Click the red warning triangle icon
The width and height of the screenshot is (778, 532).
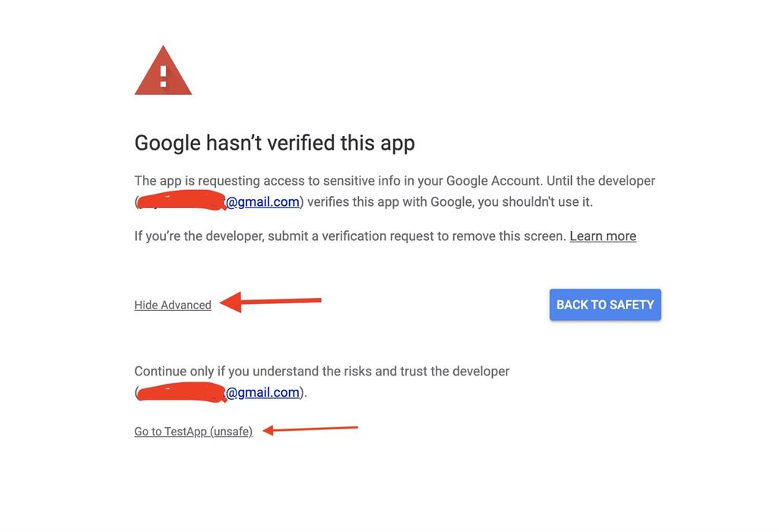pyautogui.click(x=164, y=71)
